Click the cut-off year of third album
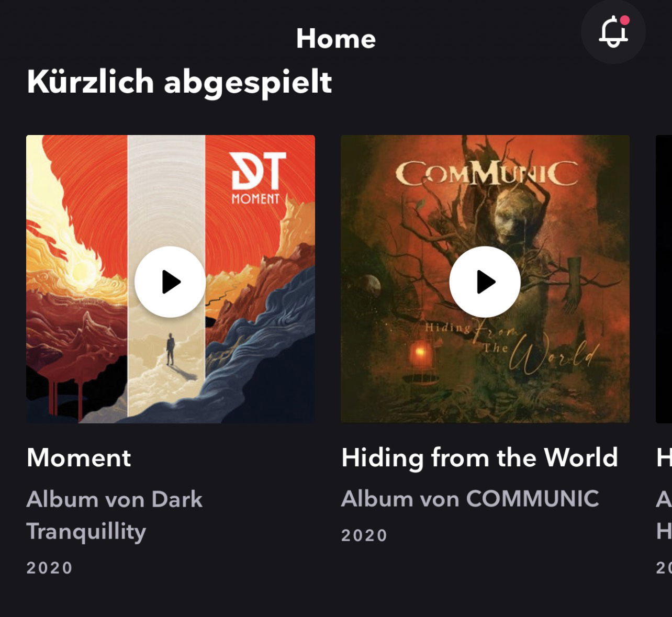Viewport: 672px width, 617px height. (x=664, y=568)
